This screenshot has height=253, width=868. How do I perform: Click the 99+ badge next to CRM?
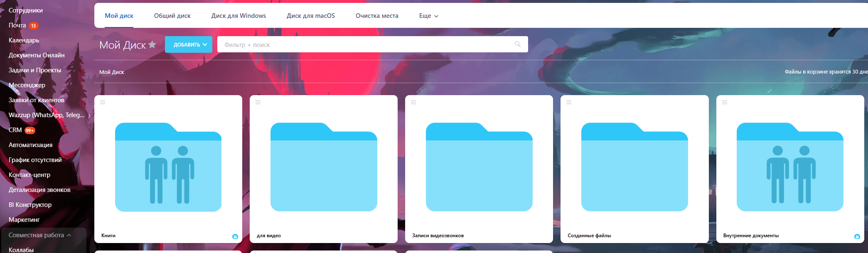pyautogui.click(x=30, y=130)
